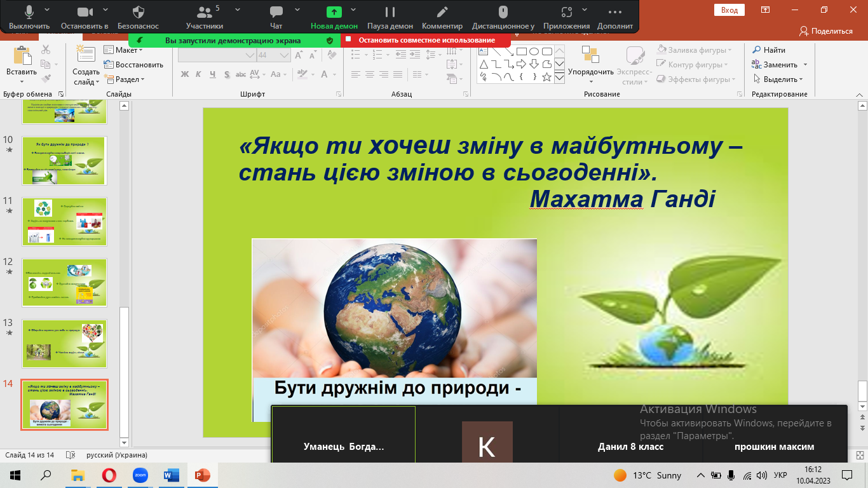Select the triangle shape in shapes gallery

click(484, 64)
